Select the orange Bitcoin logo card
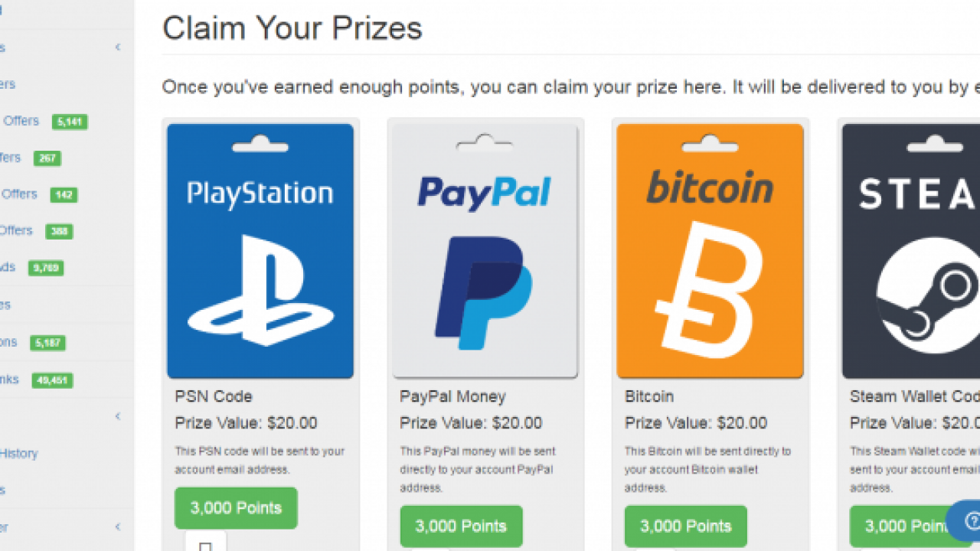 (x=710, y=251)
